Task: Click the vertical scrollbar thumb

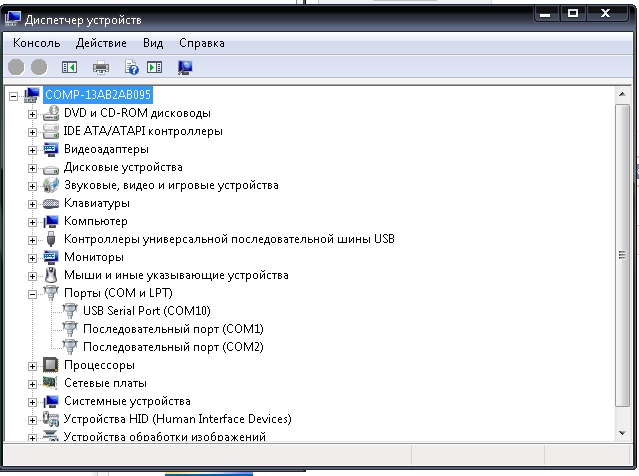Action: click(x=622, y=255)
